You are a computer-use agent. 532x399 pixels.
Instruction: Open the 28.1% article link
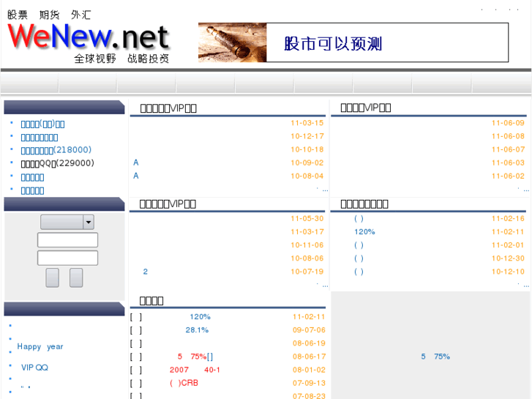pos(197,330)
